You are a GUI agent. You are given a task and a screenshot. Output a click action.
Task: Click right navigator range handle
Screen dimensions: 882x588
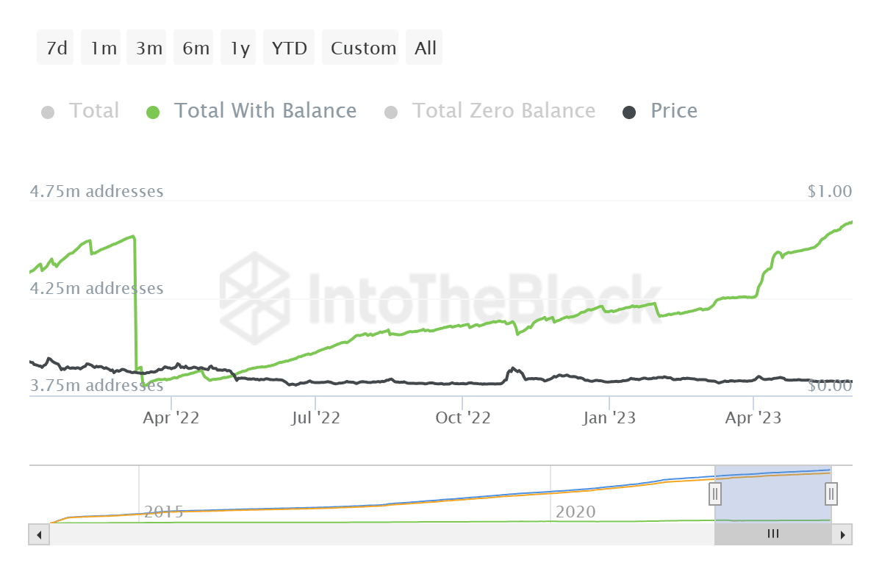[x=831, y=493]
